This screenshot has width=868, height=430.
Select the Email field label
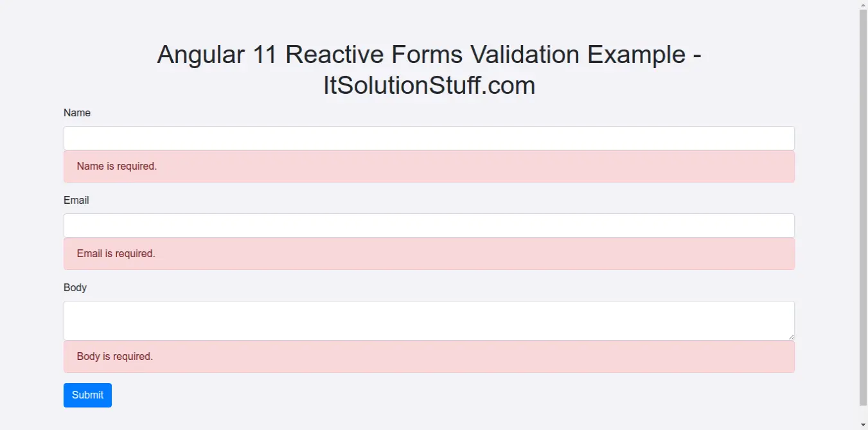pyautogui.click(x=75, y=200)
